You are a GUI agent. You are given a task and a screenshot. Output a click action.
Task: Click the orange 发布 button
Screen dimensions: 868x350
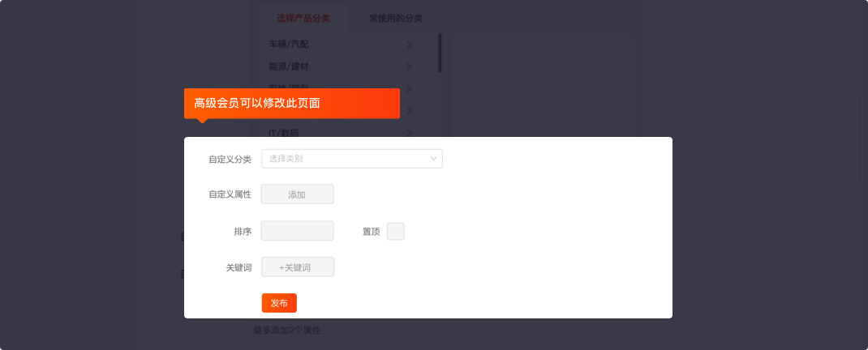point(279,303)
